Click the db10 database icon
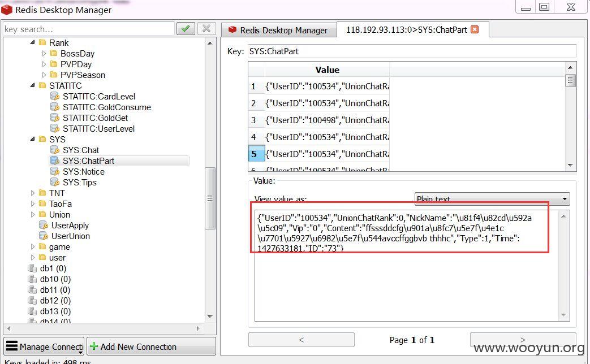The width and height of the screenshot is (590, 364). pyautogui.click(x=32, y=279)
